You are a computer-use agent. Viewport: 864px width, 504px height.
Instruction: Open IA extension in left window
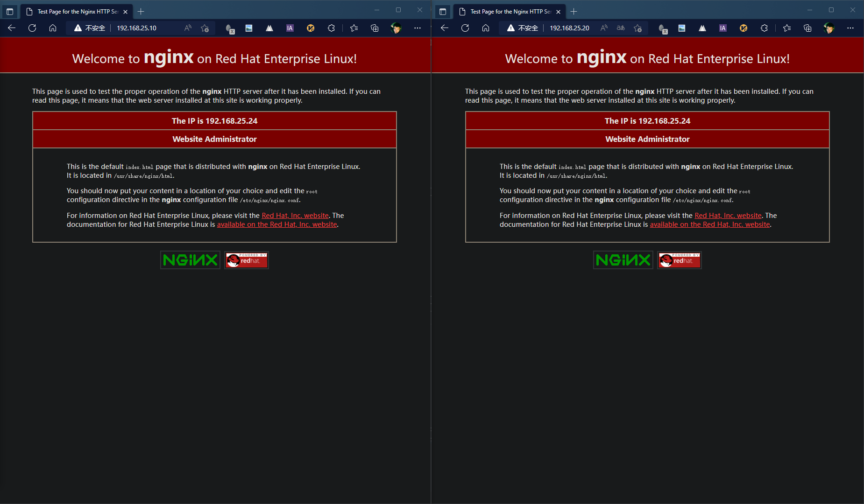coord(290,28)
